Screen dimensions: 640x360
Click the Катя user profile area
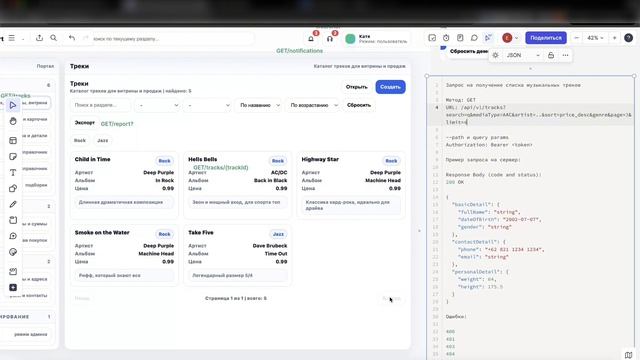pyautogui.click(x=376, y=39)
